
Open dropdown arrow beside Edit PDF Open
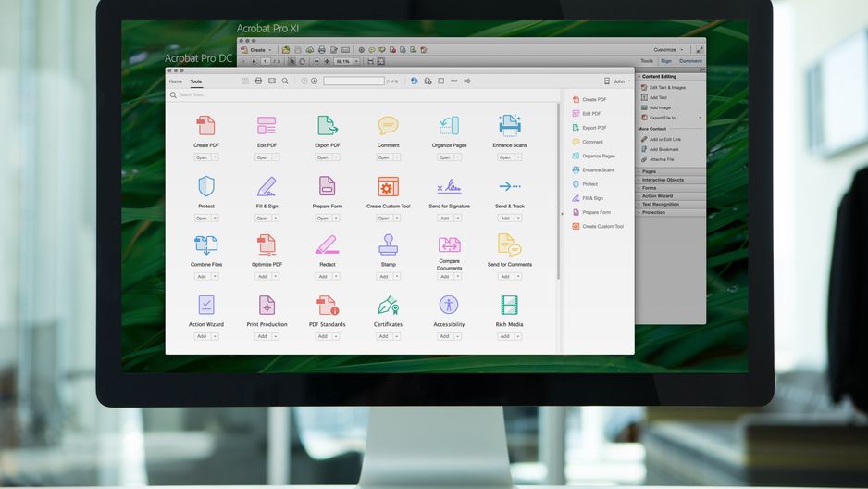[275, 157]
